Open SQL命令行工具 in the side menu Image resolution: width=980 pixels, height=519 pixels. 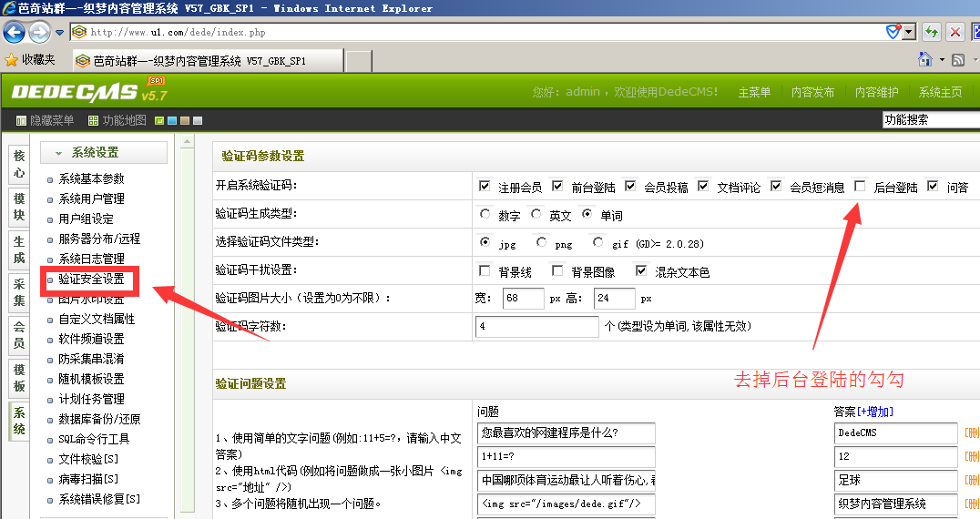pos(94,439)
